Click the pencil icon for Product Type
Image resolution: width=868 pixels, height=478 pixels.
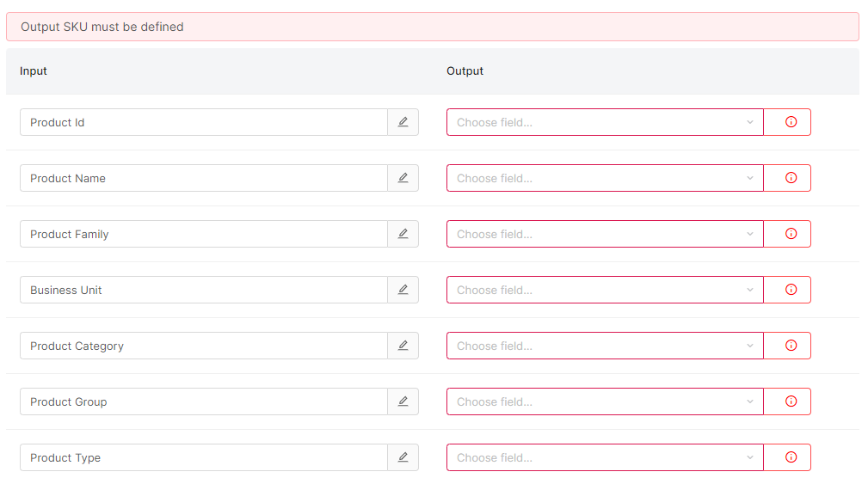click(403, 457)
